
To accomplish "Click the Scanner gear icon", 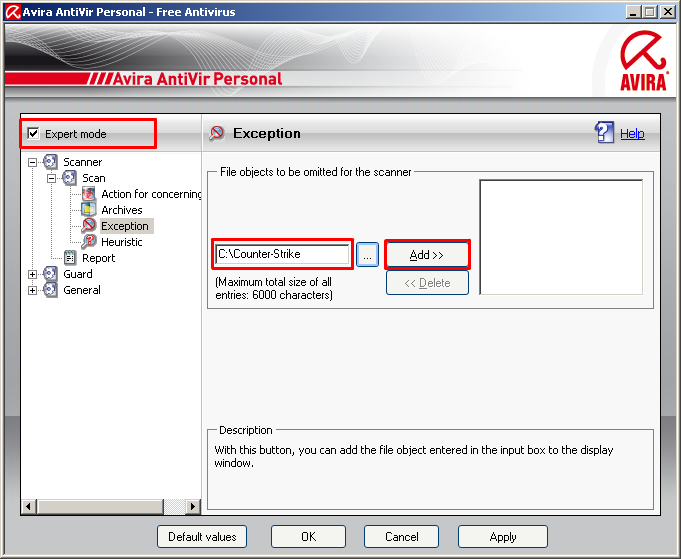I will tap(50, 162).
